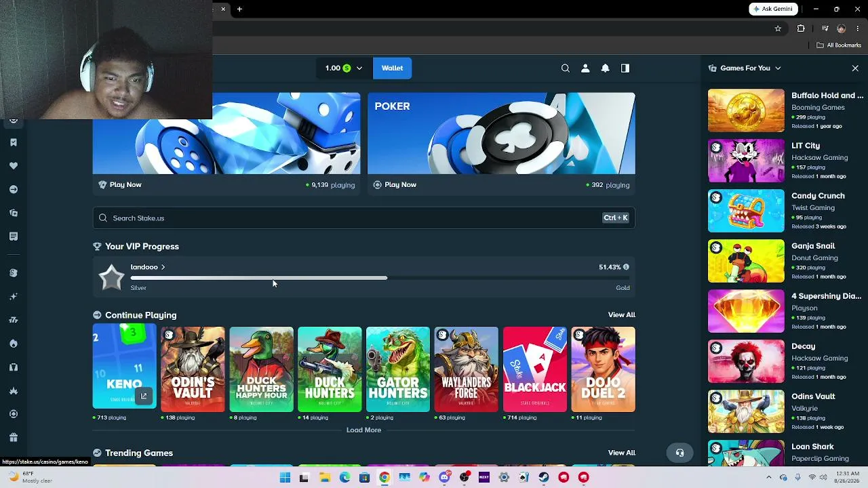Open the Gator Hunters game thumbnail

click(398, 369)
